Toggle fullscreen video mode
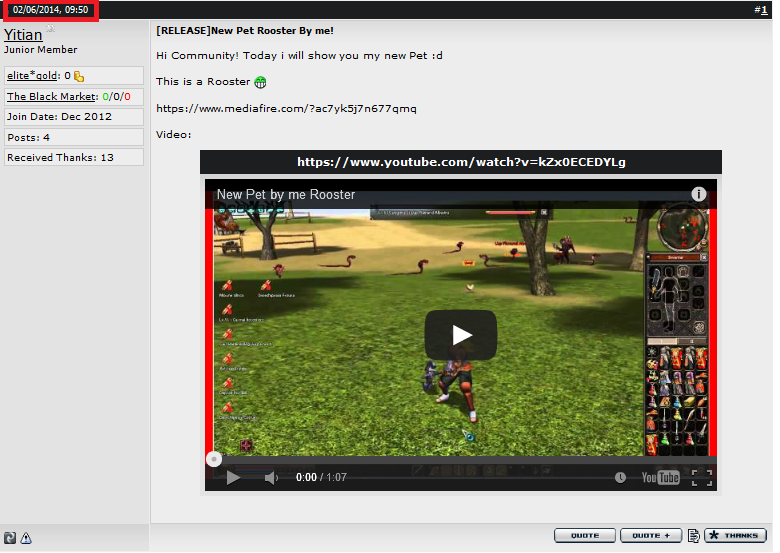 coord(701,478)
